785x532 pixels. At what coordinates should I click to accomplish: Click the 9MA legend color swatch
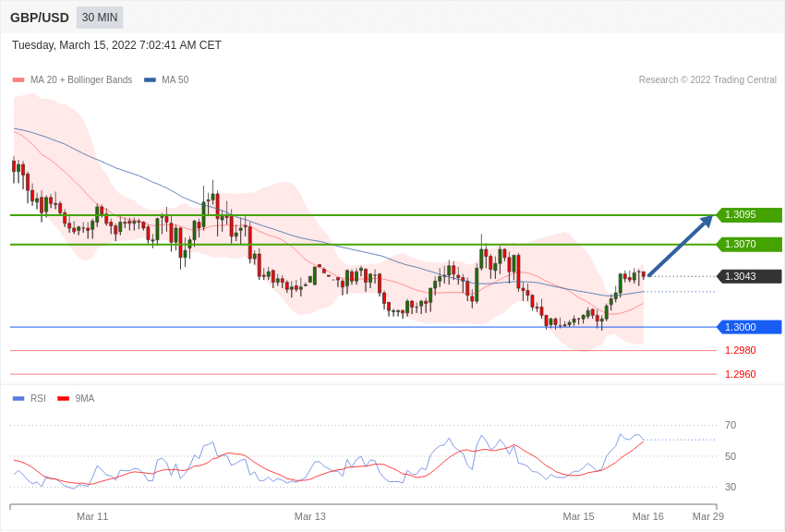pyautogui.click(x=64, y=398)
